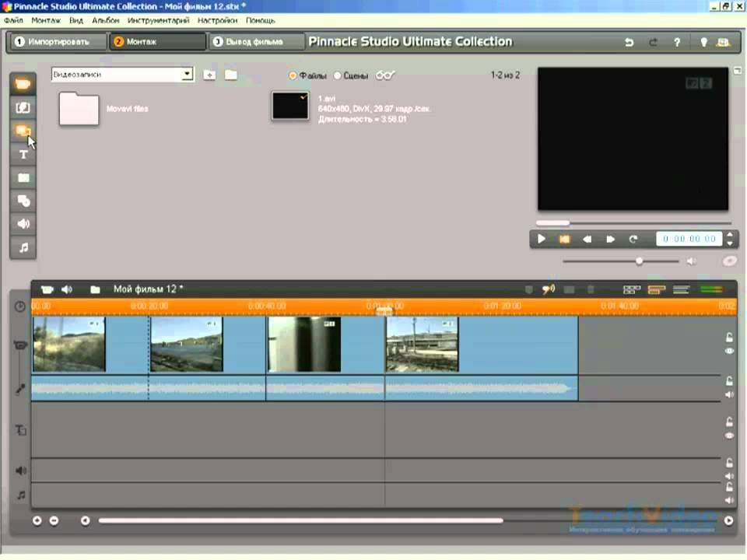Image resolution: width=747 pixels, height=560 pixels.
Task: Open audio toolbox speaker icon above timeline
Action: coord(67,289)
